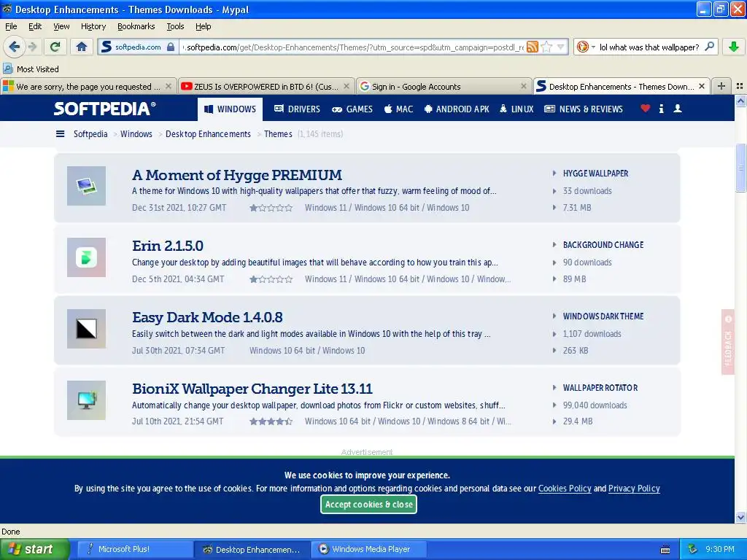This screenshot has width=747, height=560.
Task: Close the ZEUS Is OVERPOWERED tab
Action: tap(347, 86)
